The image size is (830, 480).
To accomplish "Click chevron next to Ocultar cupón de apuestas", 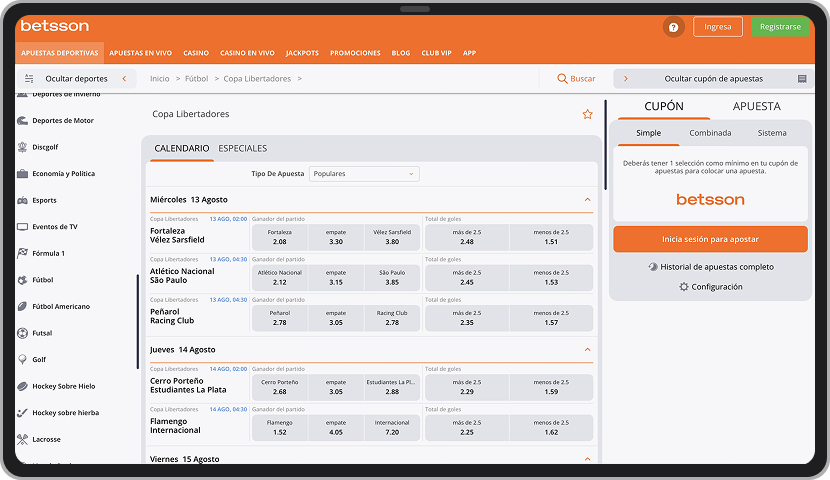I will pos(626,79).
